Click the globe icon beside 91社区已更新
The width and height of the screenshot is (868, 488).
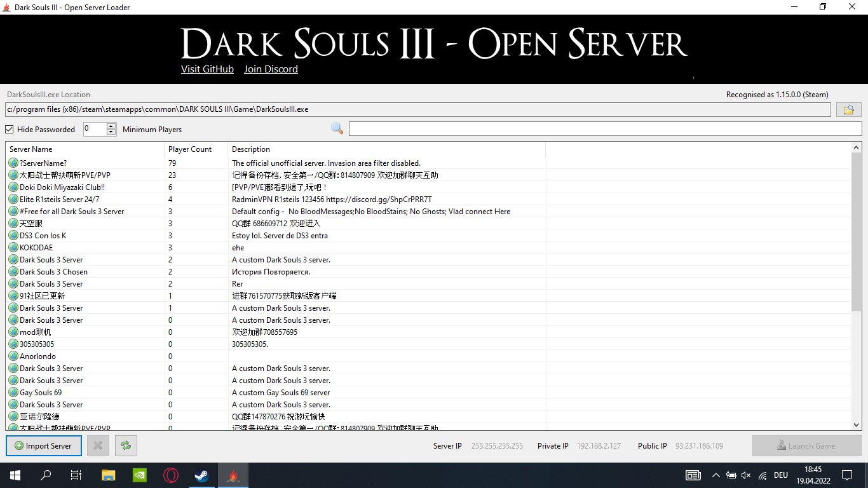13,296
